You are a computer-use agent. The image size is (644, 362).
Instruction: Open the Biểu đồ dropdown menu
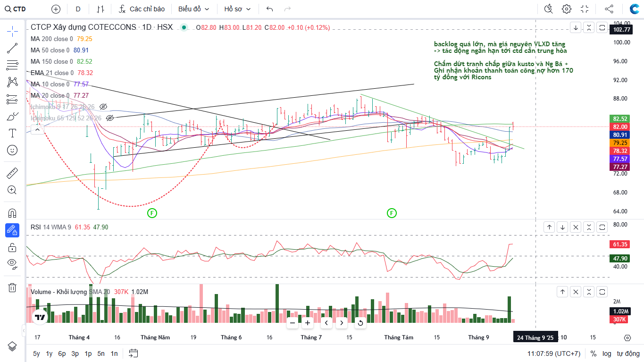(193, 9)
